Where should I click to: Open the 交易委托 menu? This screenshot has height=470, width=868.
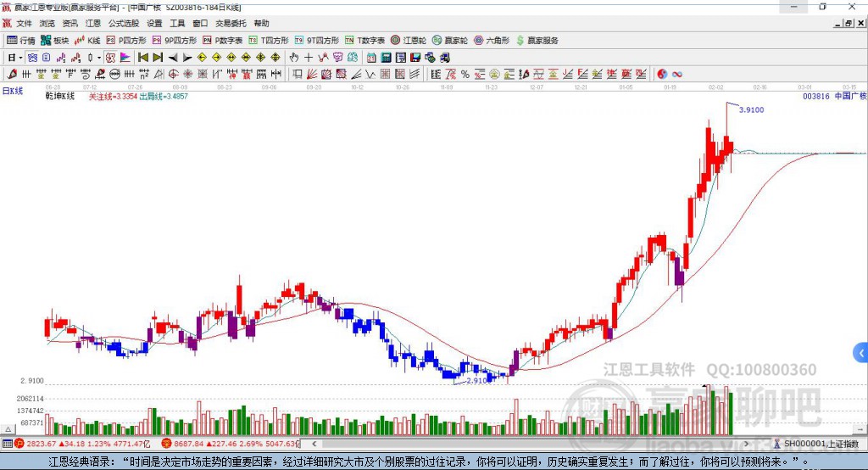pyautogui.click(x=231, y=23)
